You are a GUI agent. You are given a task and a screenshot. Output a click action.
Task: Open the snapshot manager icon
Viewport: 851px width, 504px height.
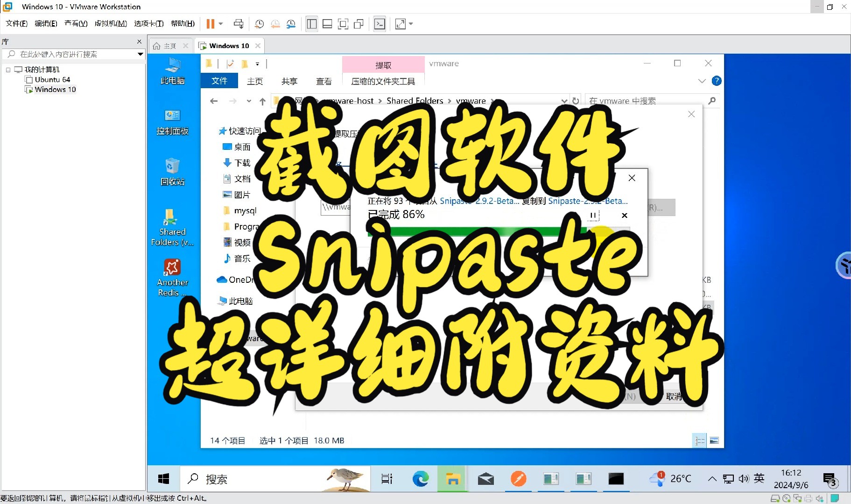point(291,24)
